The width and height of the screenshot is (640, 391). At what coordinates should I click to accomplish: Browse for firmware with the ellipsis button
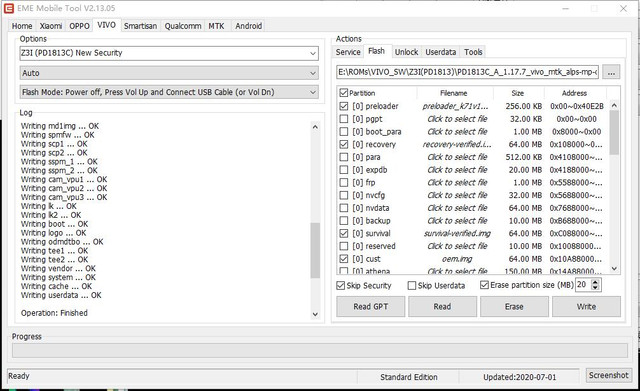tap(611, 72)
